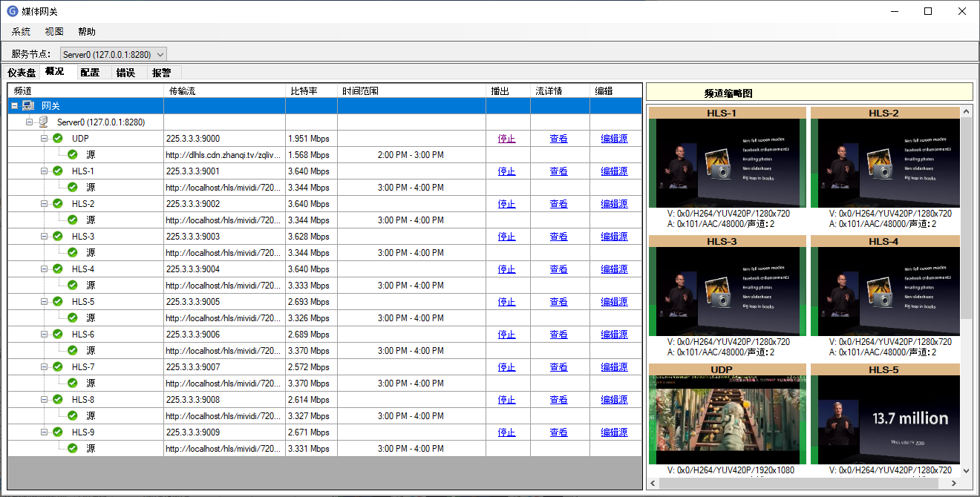This screenshot has width=980, height=497.
Task: Click 查看 link for HLS-4 channel
Action: [x=559, y=269]
